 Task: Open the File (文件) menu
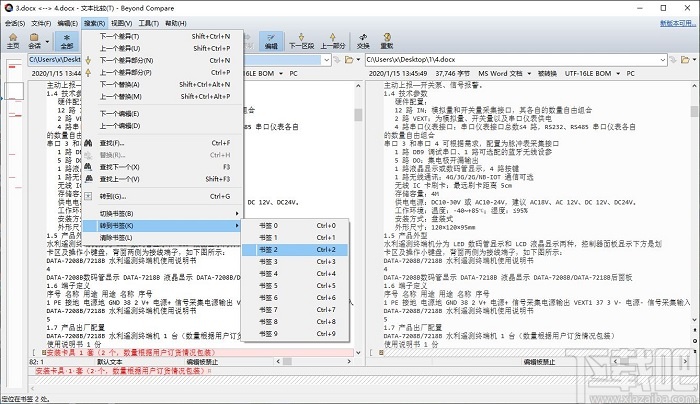click(41, 23)
